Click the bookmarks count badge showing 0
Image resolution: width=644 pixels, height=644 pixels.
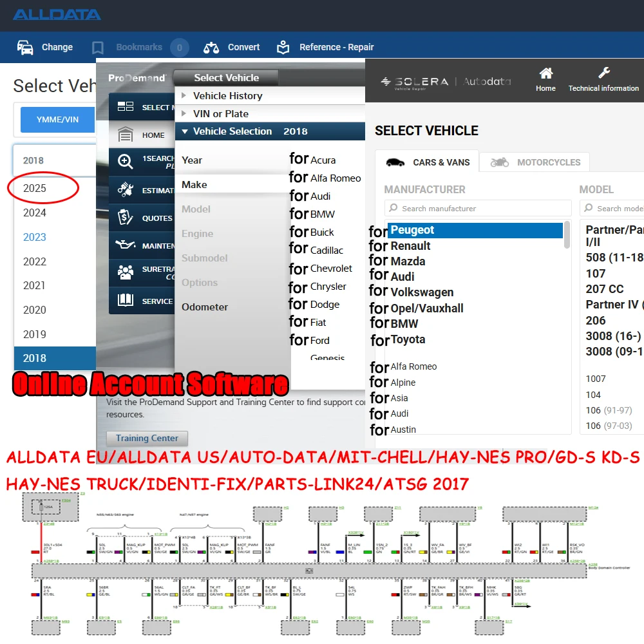click(180, 48)
